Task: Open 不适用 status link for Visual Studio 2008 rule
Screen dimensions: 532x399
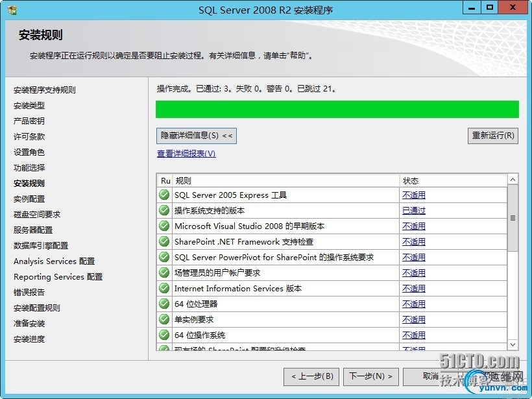Action: coord(413,226)
